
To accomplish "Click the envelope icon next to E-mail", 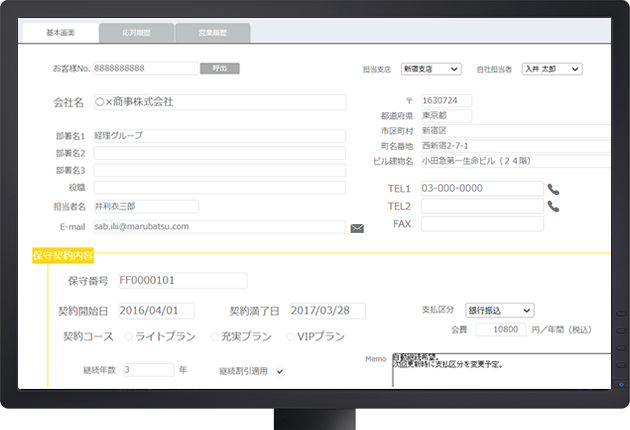I will pos(357,228).
